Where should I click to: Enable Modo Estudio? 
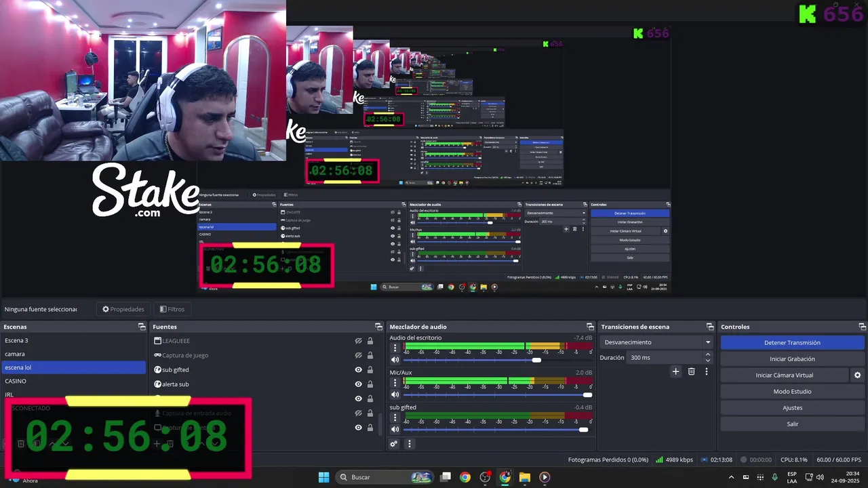click(792, 391)
